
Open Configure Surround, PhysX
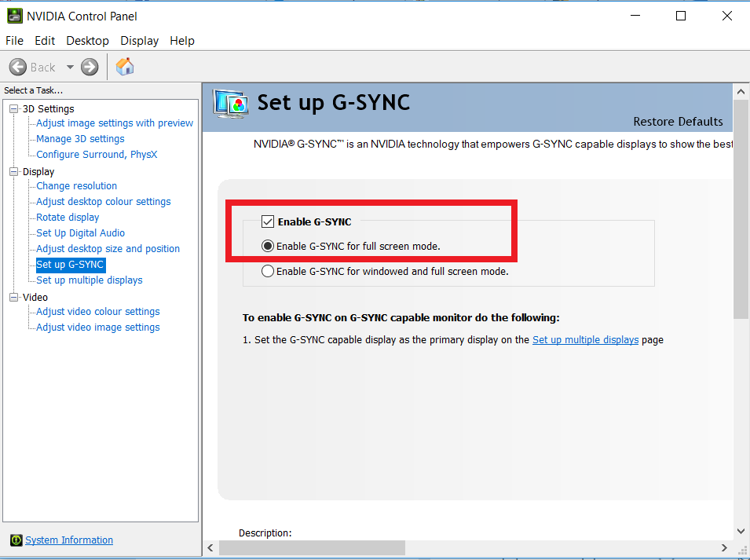point(97,155)
